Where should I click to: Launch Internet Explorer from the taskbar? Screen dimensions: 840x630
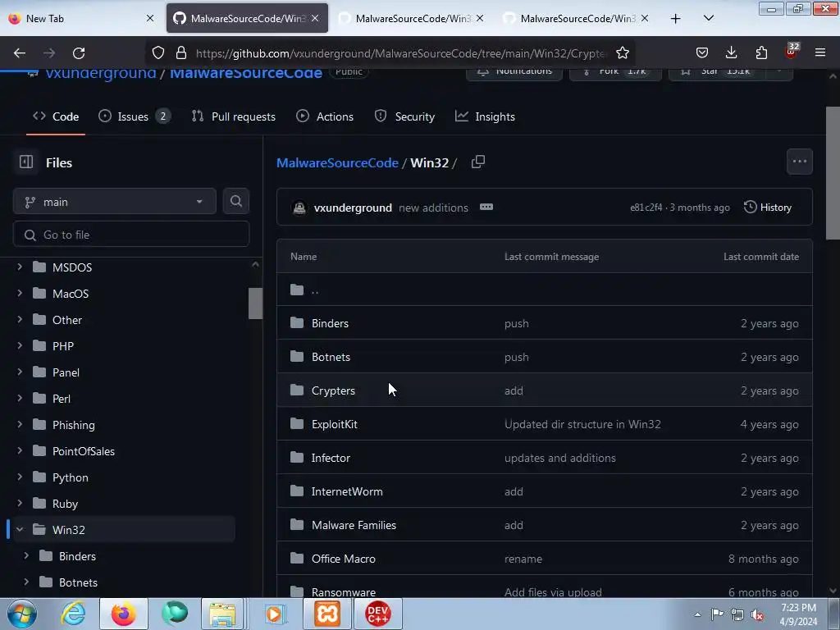[x=73, y=614]
